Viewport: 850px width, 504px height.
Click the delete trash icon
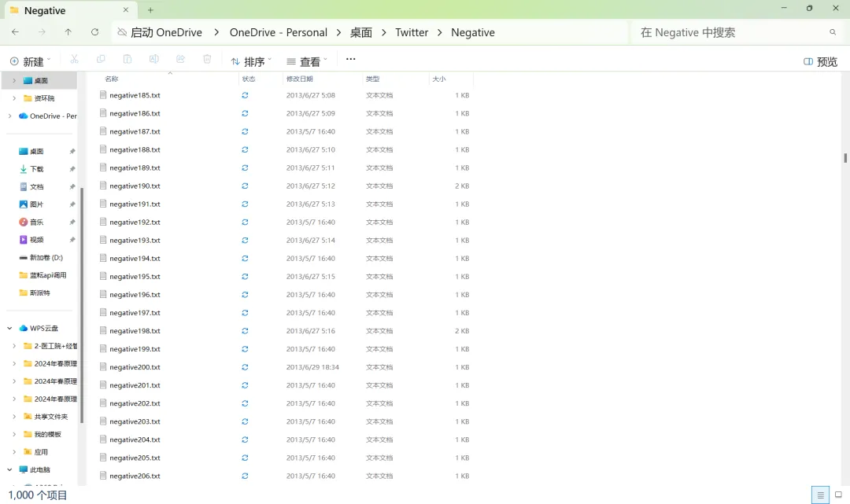(x=207, y=59)
